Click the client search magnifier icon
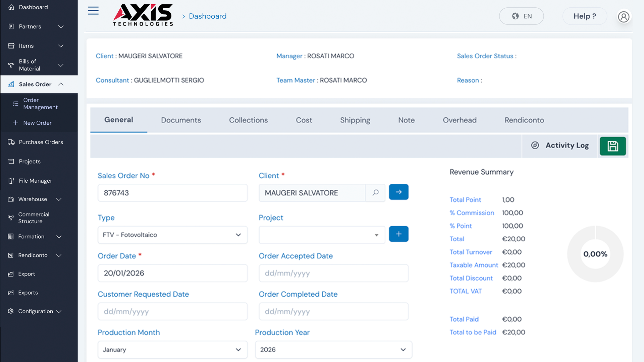 click(x=375, y=192)
